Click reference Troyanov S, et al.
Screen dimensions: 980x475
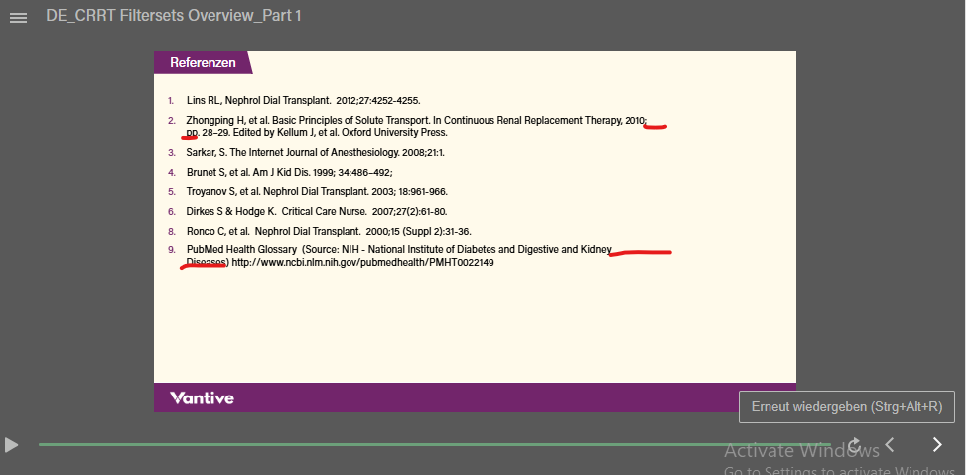(x=317, y=192)
